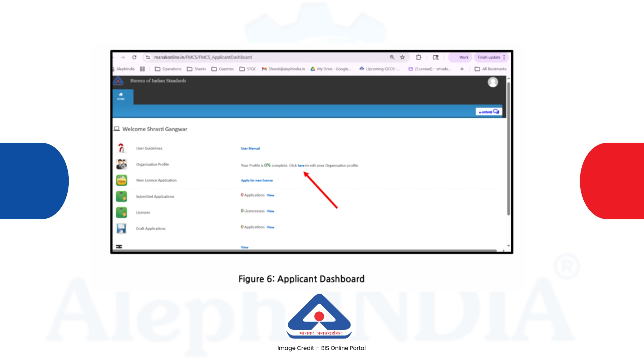Click the New Licence Application icon
Screen dimensions: 644x362
[121, 180]
